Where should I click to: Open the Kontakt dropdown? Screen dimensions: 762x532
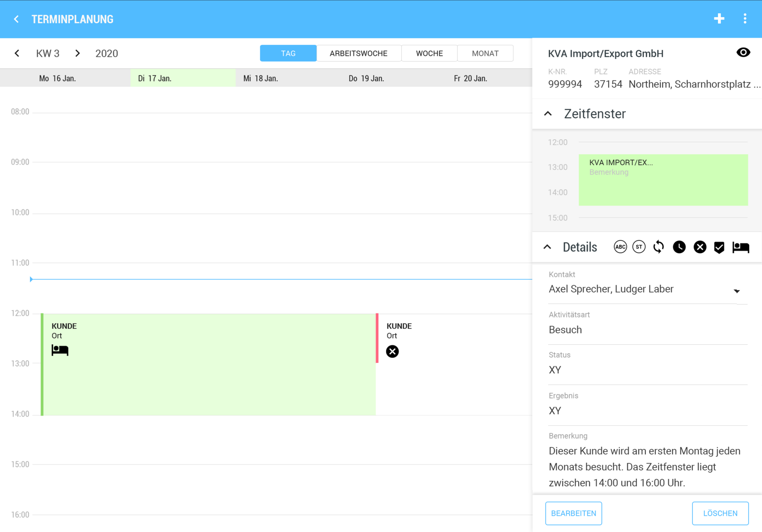click(648, 289)
